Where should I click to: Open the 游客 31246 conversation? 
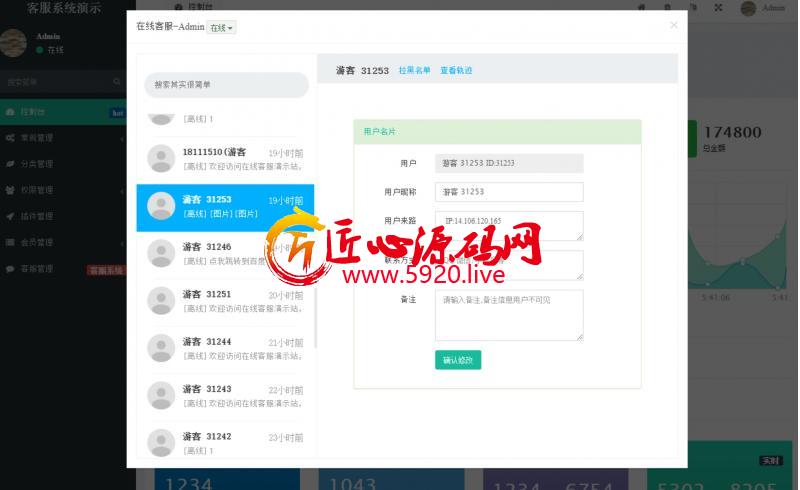(x=225, y=254)
